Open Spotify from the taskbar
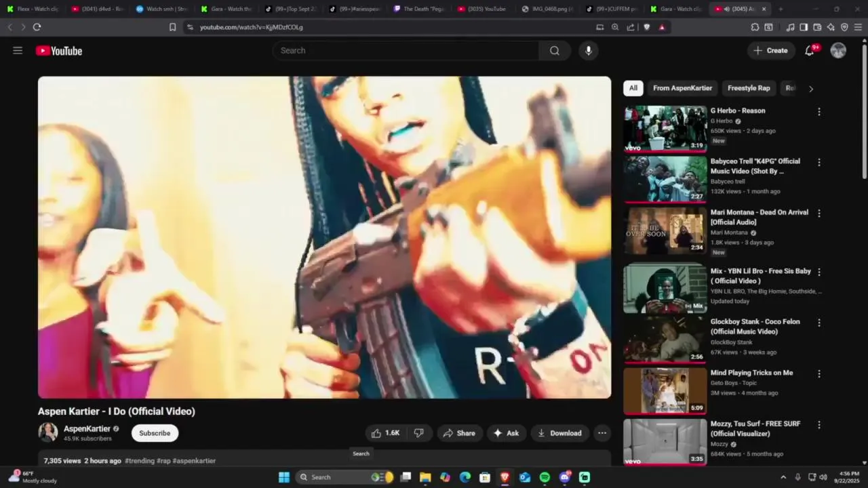The image size is (868, 488). pos(545,477)
